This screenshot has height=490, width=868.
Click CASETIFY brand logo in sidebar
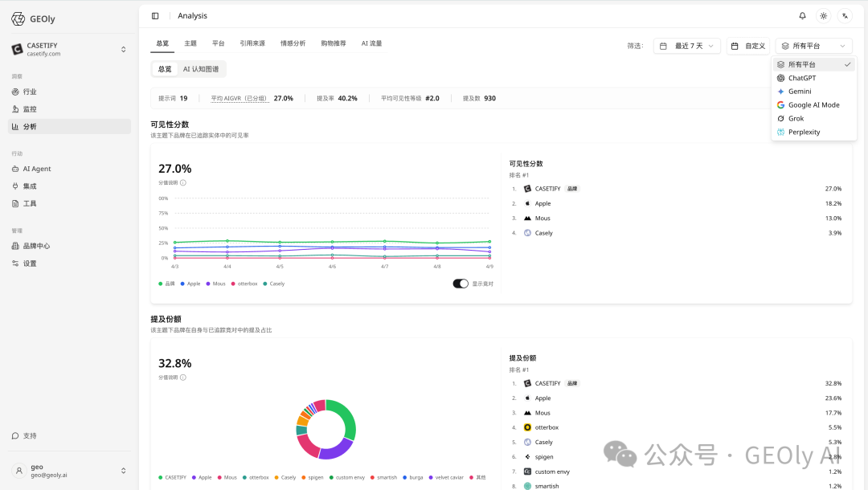point(17,50)
